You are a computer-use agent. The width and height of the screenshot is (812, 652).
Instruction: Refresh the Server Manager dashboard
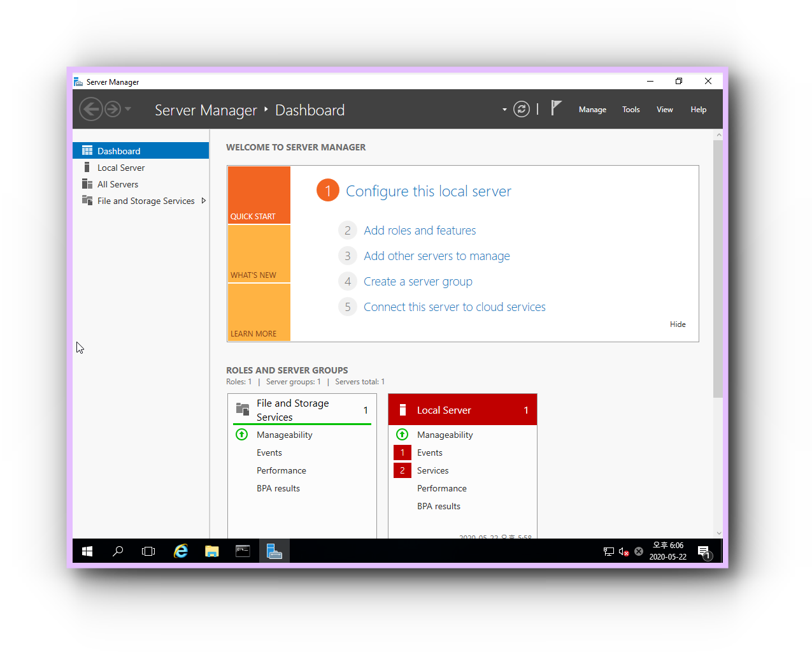[522, 109]
